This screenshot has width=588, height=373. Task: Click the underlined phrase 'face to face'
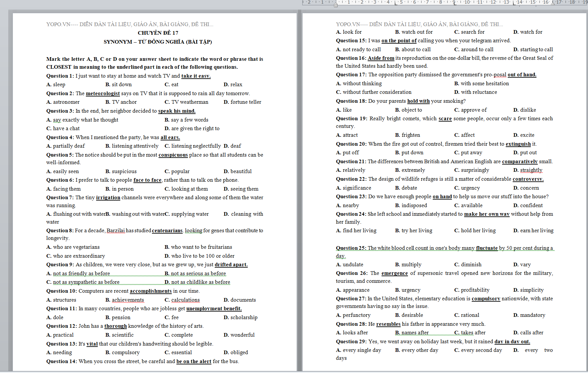[147, 180]
